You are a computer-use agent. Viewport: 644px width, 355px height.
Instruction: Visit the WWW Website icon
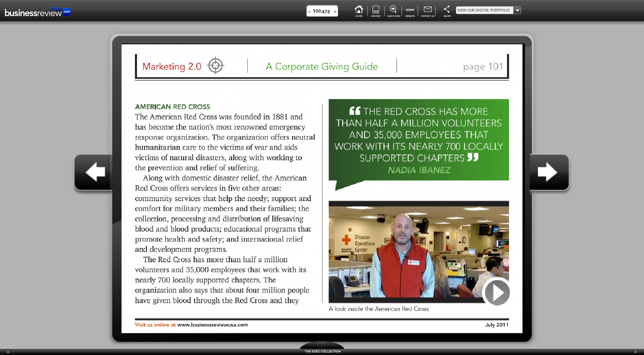(410, 11)
